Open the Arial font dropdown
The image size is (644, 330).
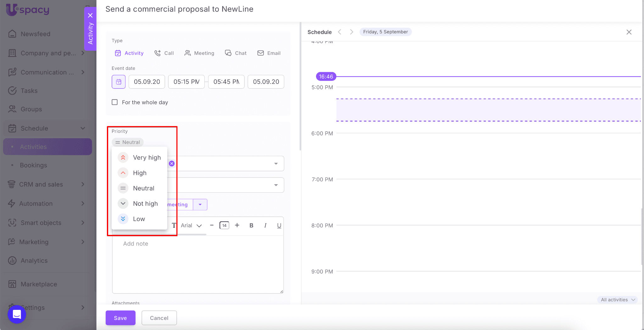pyautogui.click(x=191, y=225)
